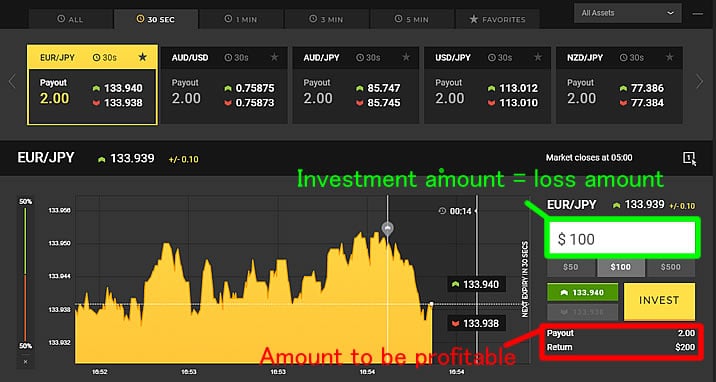Screen dimensions: 716x382
Task: Click the chart's down 133.938 price tag
Action: [476, 324]
